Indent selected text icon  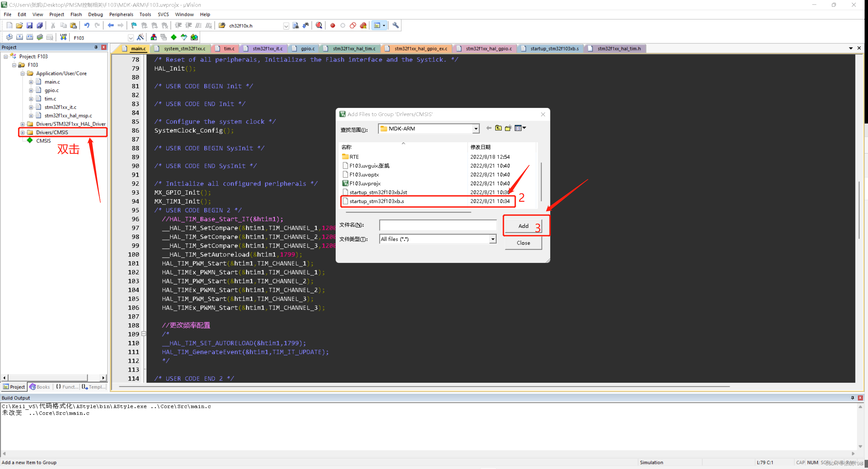coord(178,25)
